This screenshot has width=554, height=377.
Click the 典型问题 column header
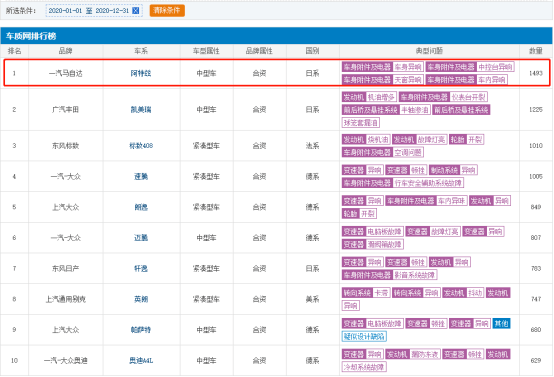coord(429,51)
